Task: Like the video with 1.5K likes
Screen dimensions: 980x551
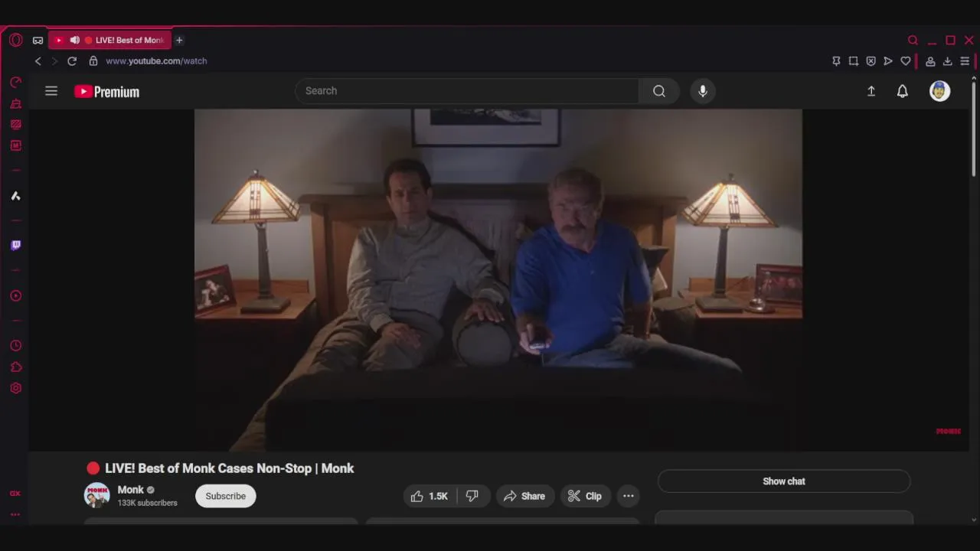Action: (429, 496)
